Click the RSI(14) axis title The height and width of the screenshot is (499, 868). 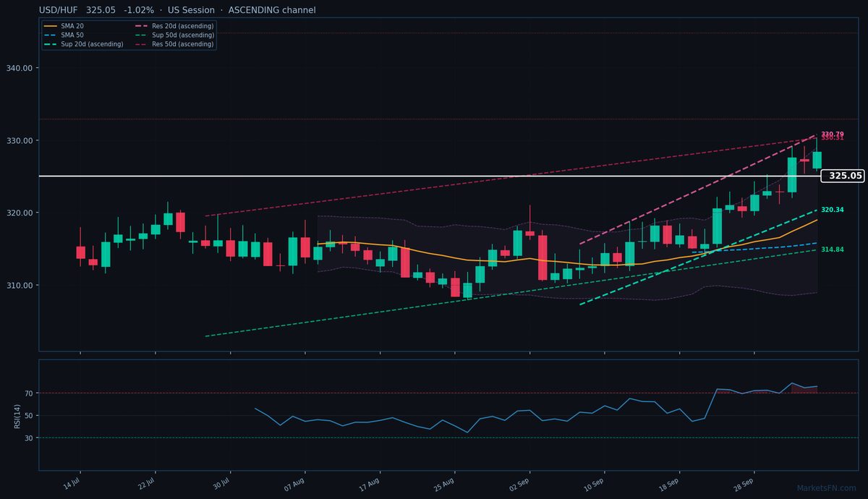click(x=17, y=416)
